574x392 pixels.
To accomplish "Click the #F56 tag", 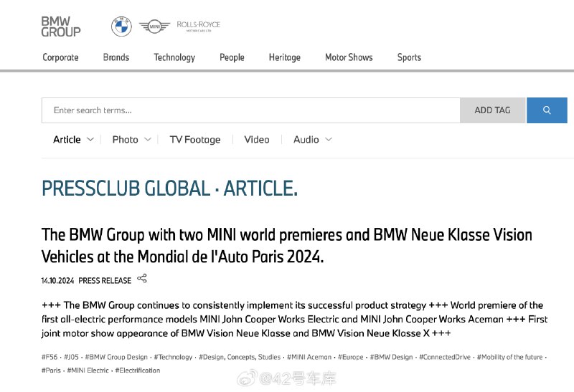I will (x=50, y=357).
